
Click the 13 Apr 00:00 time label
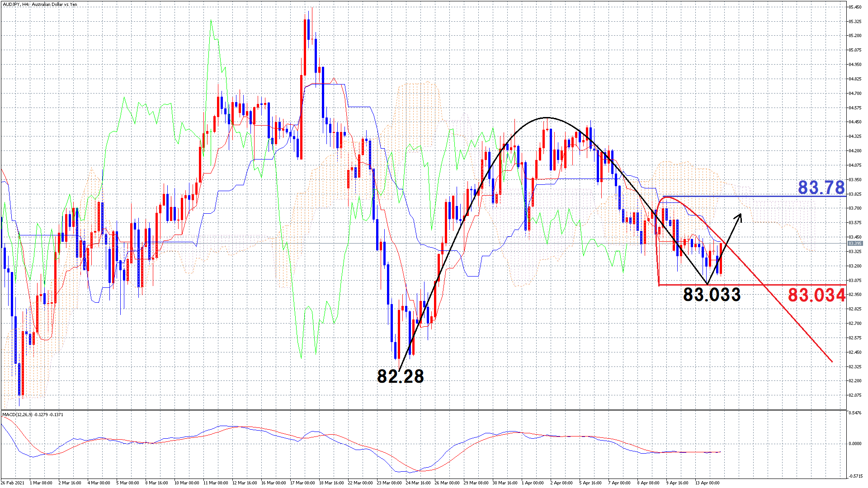point(707,483)
